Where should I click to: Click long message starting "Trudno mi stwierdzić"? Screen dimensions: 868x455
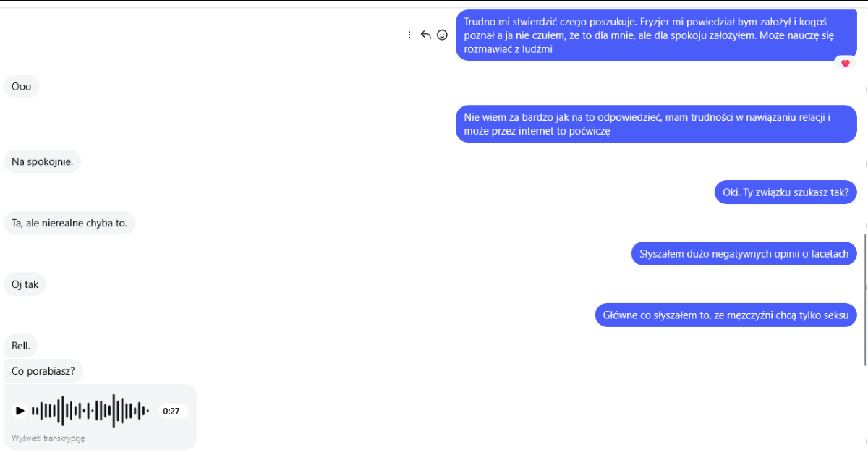(x=656, y=35)
